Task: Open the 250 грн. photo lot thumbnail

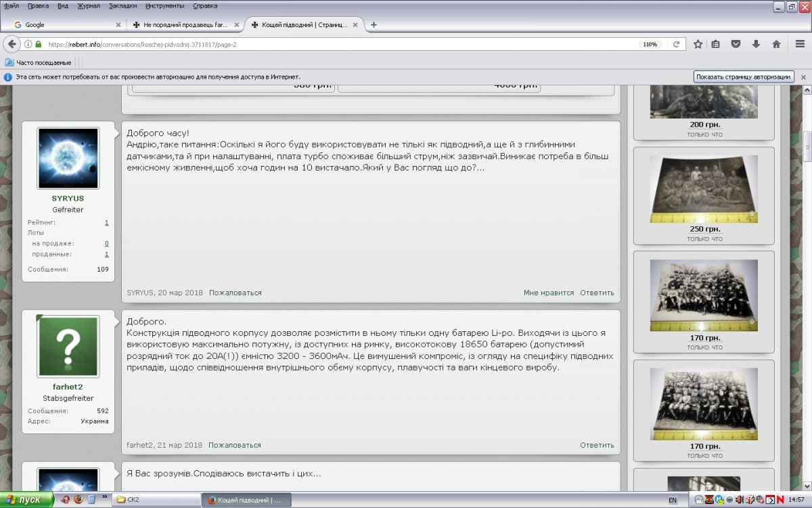Action: (x=704, y=189)
